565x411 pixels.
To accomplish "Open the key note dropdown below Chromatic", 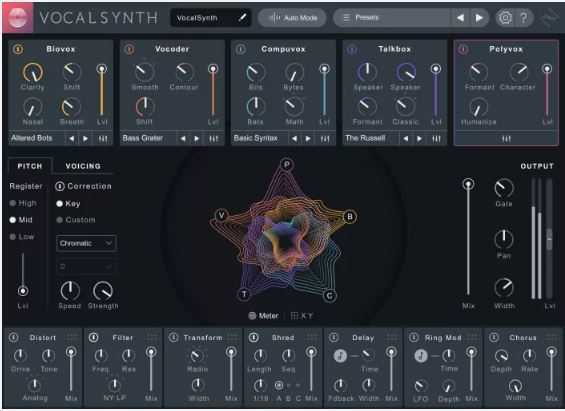I will (x=86, y=267).
